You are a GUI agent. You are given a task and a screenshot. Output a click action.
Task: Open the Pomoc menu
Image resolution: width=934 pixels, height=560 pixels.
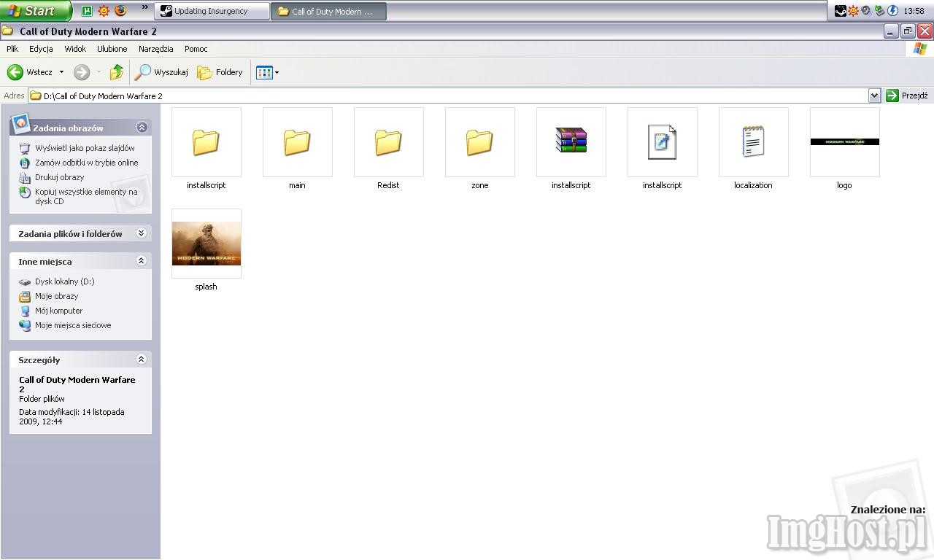coord(196,49)
